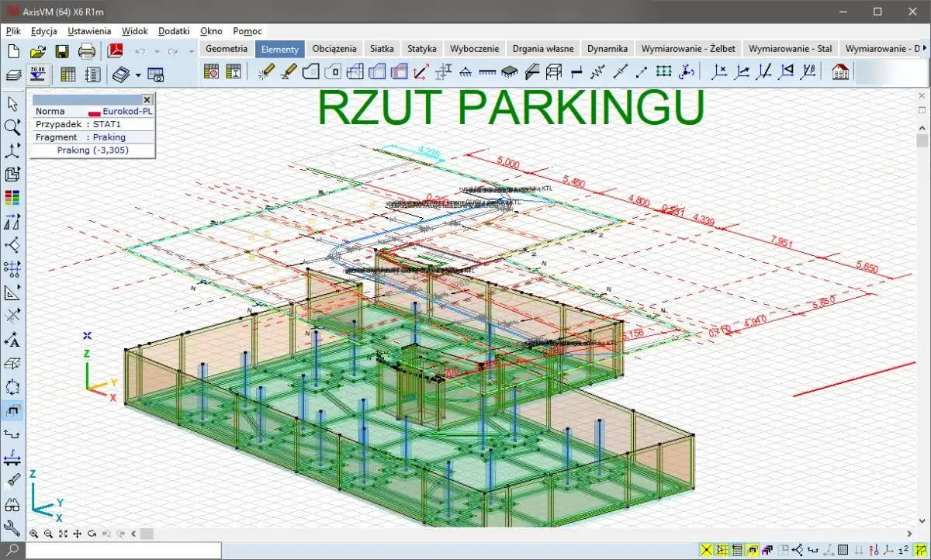Open dropdown arrow next to layers book icon

click(x=138, y=74)
